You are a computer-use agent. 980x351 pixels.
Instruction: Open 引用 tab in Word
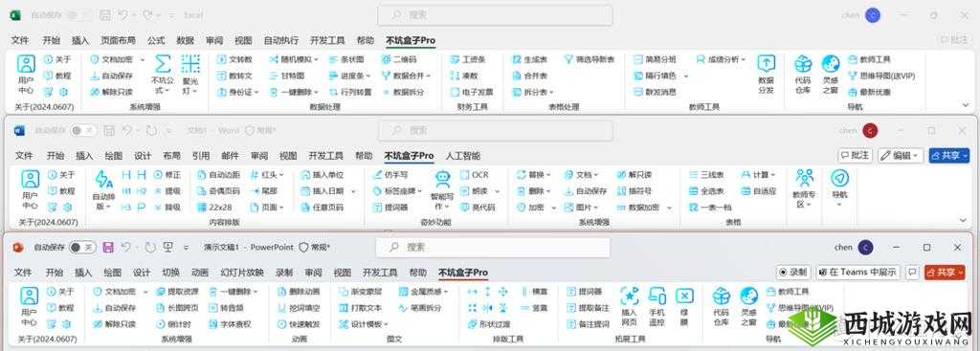coord(201,156)
